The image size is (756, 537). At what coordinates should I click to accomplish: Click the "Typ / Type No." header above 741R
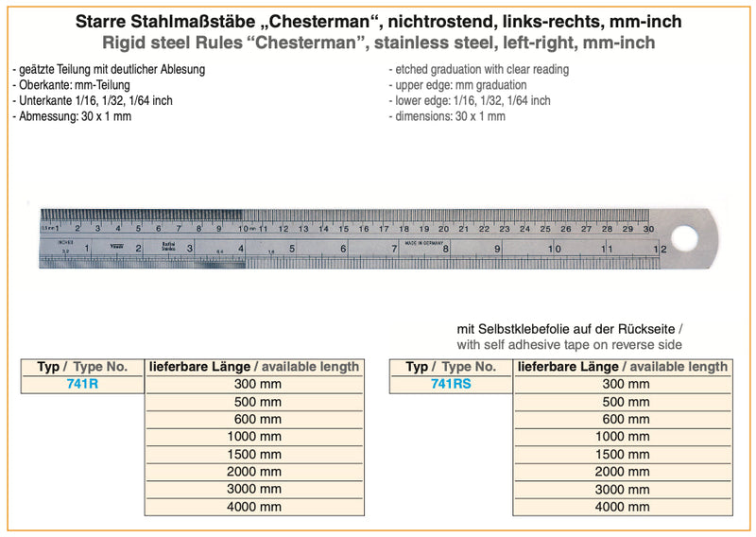(82, 367)
